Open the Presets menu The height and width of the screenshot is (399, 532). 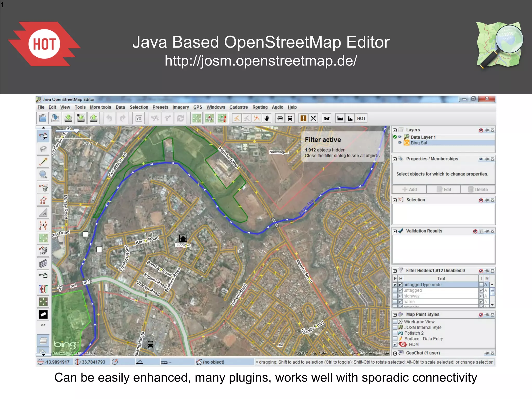point(160,107)
